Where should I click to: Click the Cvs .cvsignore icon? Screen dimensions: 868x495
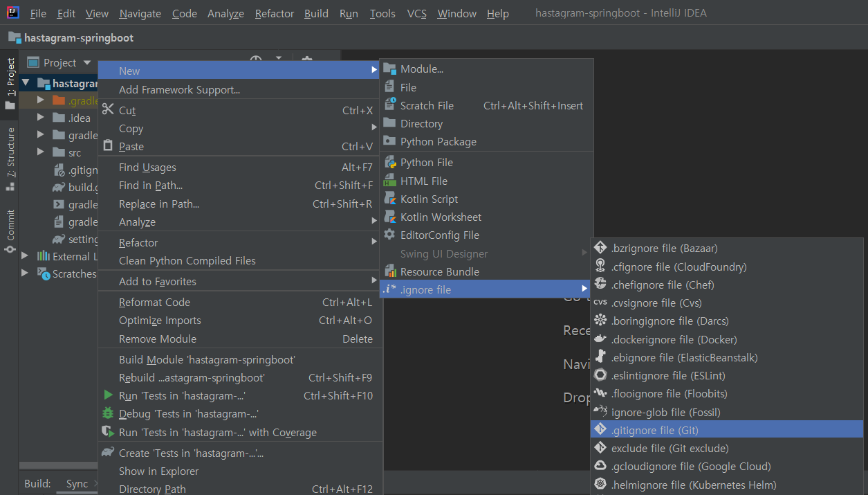[x=600, y=303]
